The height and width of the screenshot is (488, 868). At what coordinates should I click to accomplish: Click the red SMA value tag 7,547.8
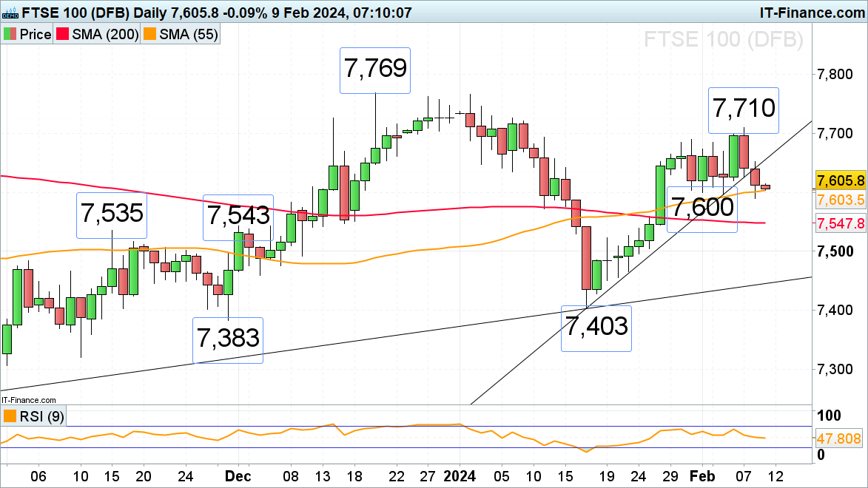(841, 223)
